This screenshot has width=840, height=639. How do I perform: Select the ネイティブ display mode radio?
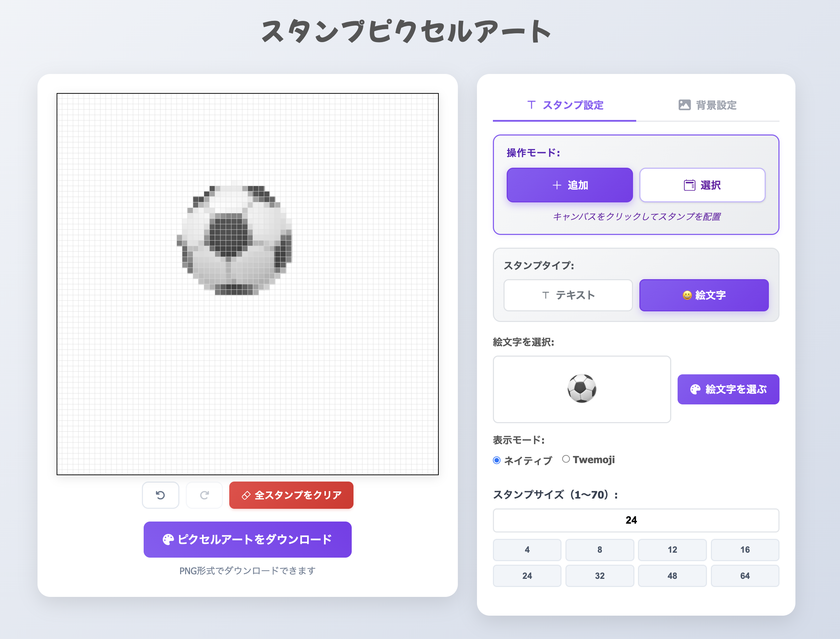[x=497, y=460]
